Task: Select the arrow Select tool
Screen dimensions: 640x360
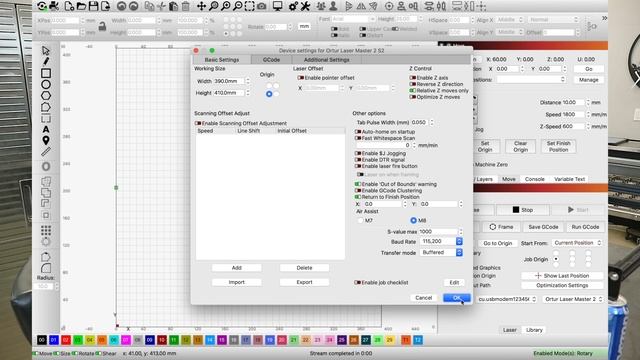Action: point(46,51)
